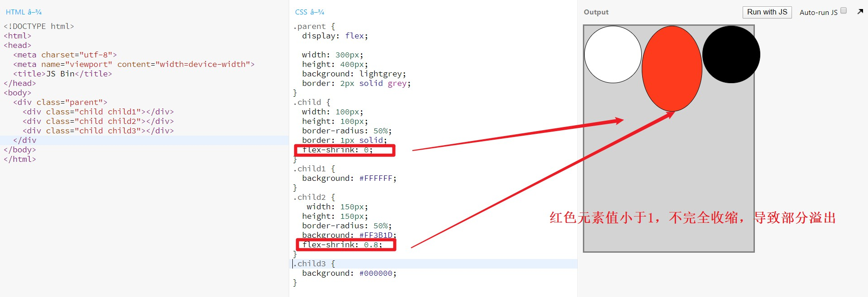Click the Run with JS button
This screenshot has width=868, height=297.
coord(767,12)
